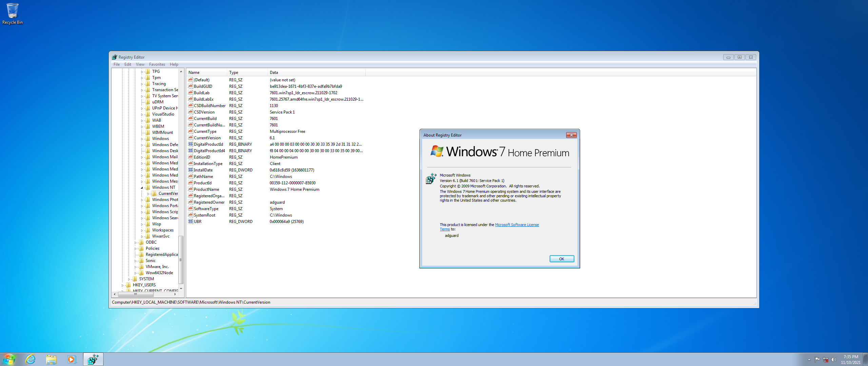The height and width of the screenshot is (366, 868).
Task: Select the SystemRoot value row
Action: click(x=276, y=215)
